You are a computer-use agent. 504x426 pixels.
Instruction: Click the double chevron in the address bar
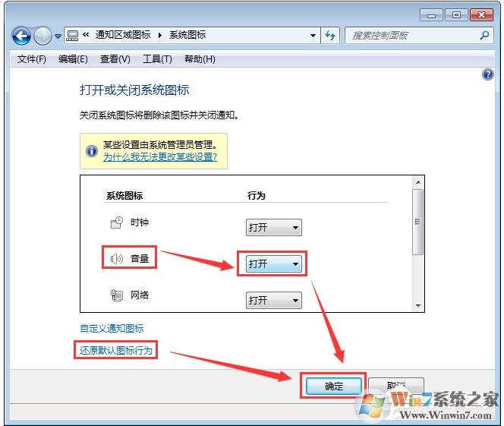click(86, 35)
